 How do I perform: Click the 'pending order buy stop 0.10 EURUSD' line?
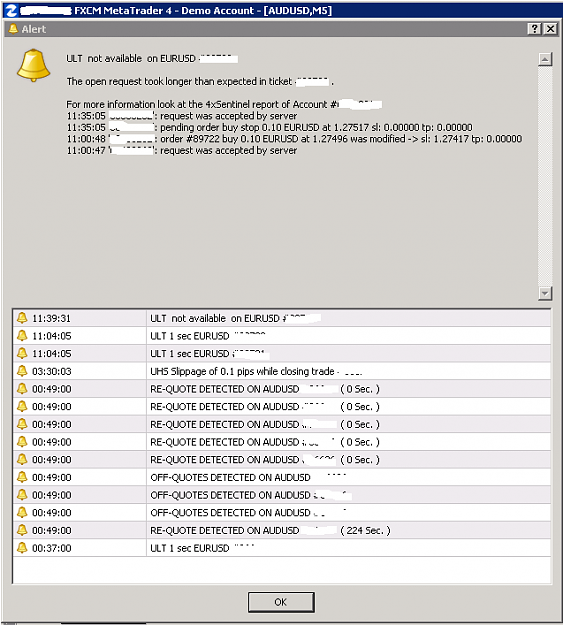[x=270, y=128]
